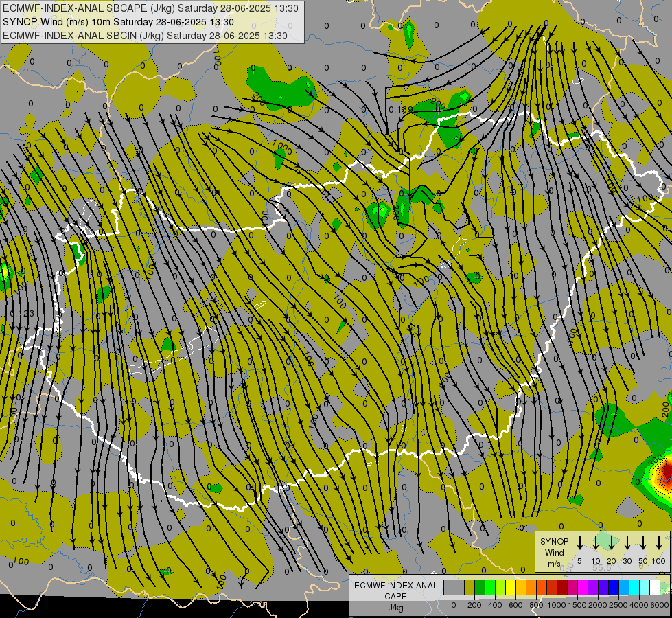This screenshot has height=618, width=672.
Task: Pick the bright green CAPE legend swatch
Action: pos(490,587)
